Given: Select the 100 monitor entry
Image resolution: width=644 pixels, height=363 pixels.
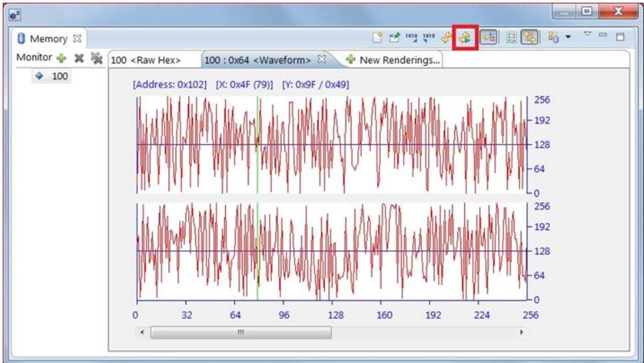Looking at the screenshot, I should [x=52, y=76].
